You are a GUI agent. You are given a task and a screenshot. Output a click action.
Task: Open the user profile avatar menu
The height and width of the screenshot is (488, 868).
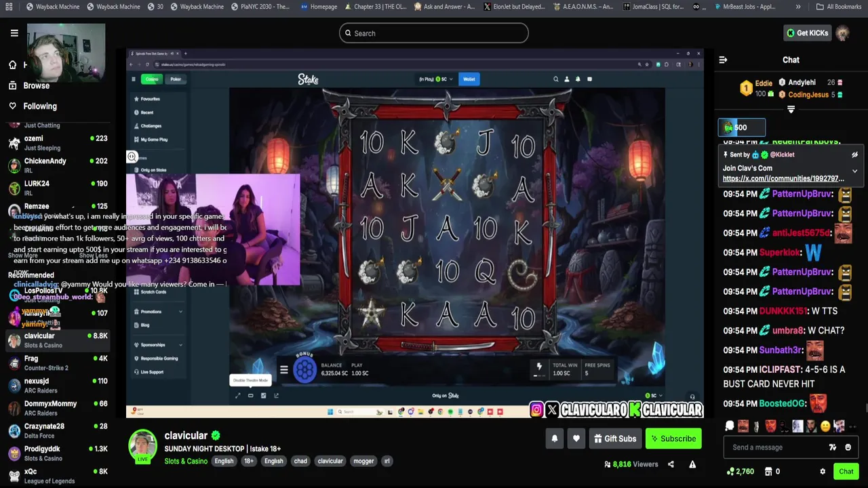click(843, 33)
